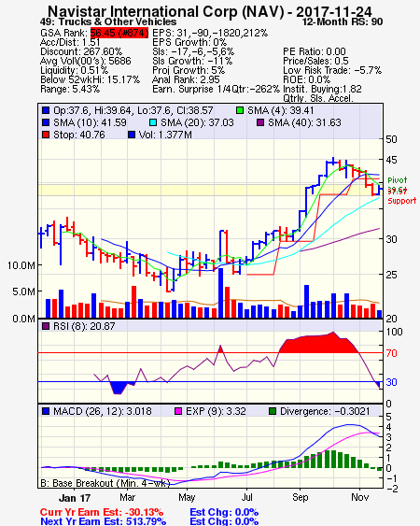
Task: Click the blue oversold RSI area near March
Action: 119,388
